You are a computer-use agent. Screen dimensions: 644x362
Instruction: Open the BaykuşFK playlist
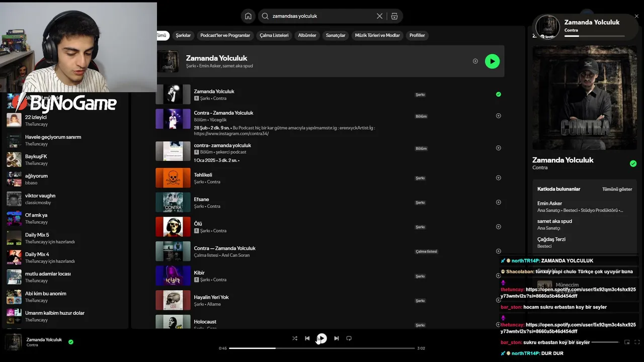pos(64,159)
